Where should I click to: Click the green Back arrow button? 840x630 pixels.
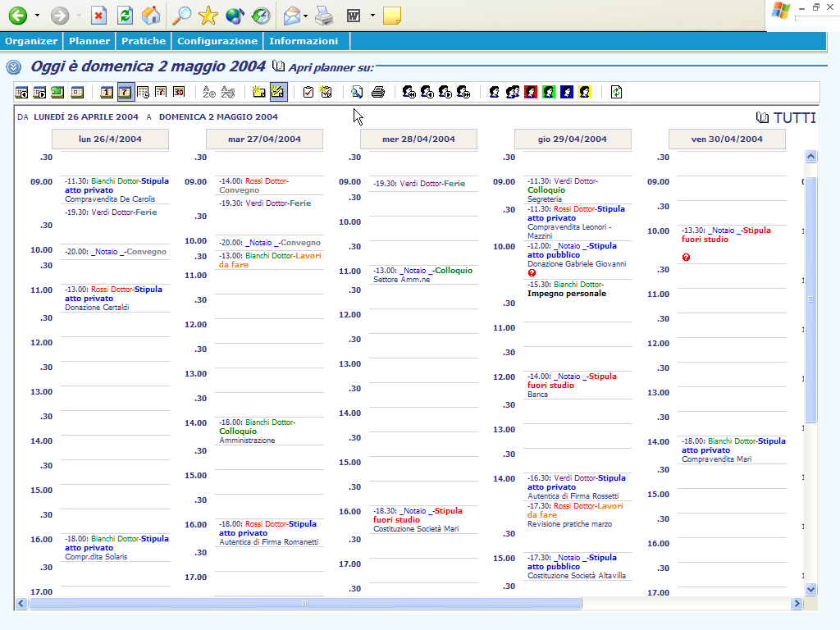18,16
